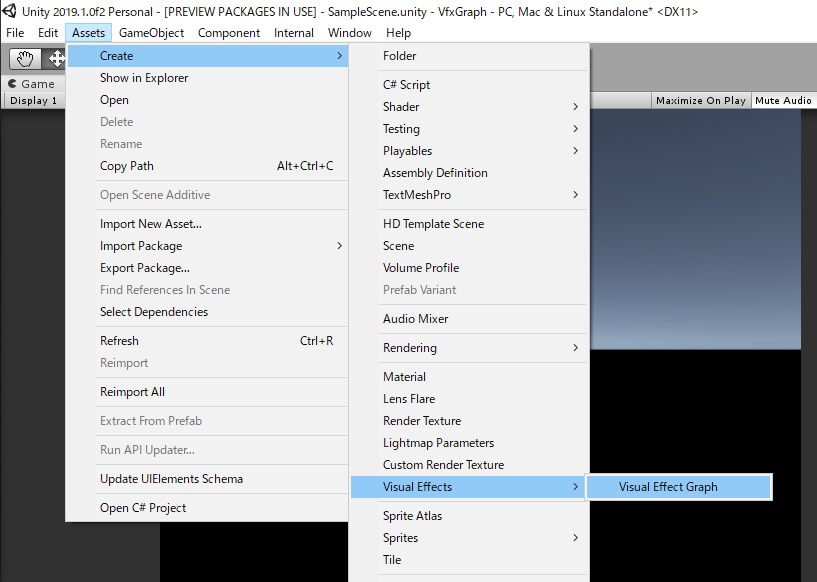Create a Custom Render Texture
This screenshot has width=817, height=582.
tap(470, 464)
